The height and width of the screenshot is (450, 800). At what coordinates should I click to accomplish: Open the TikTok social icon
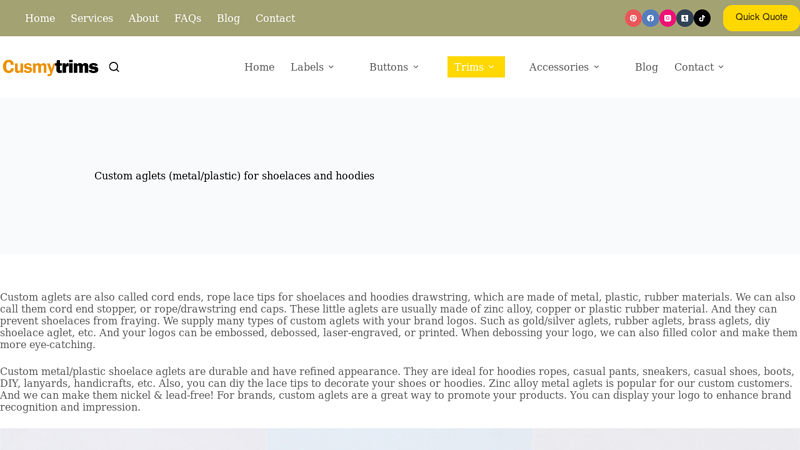point(702,18)
